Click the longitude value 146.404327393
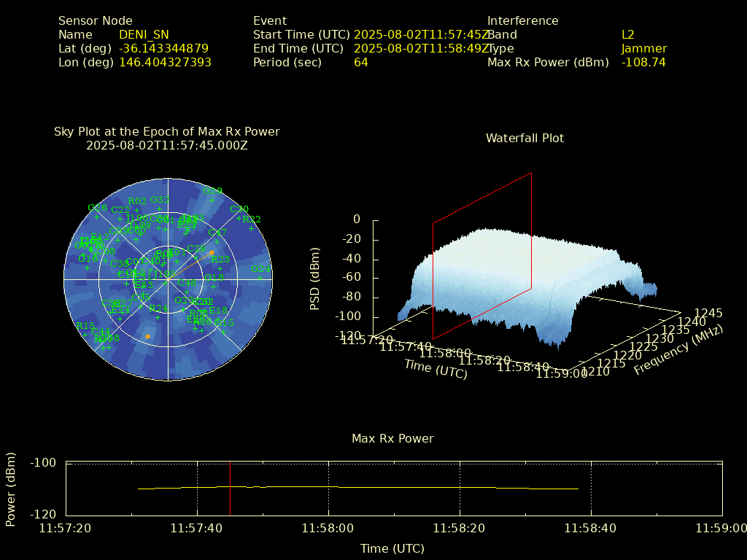Image resolution: width=747 pixels, height=560 pixels. pos(165,63)
